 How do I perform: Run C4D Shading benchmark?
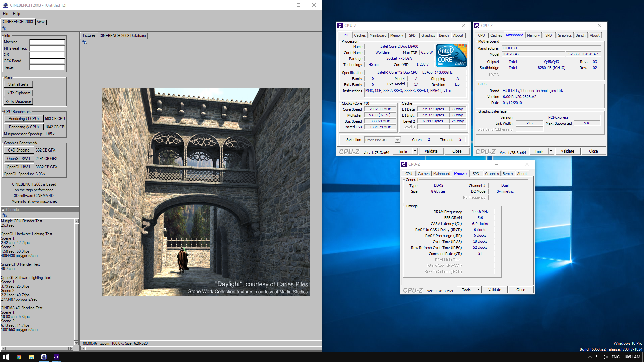(19, 150)
